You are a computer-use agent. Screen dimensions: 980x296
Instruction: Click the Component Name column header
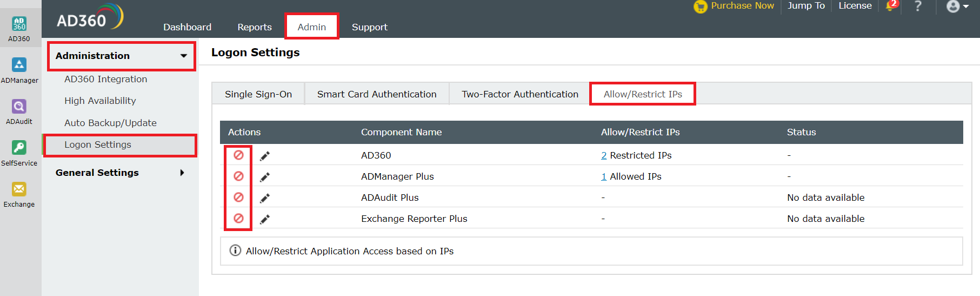point(401,132)
